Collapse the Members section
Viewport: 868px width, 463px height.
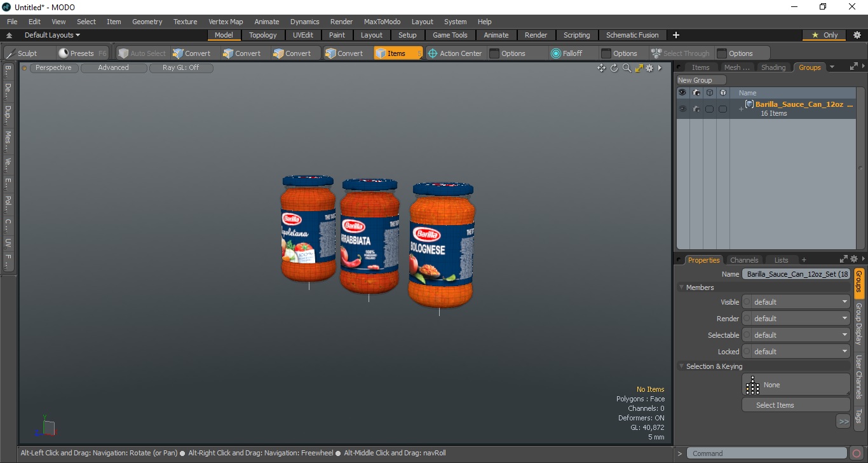point(682,287)
